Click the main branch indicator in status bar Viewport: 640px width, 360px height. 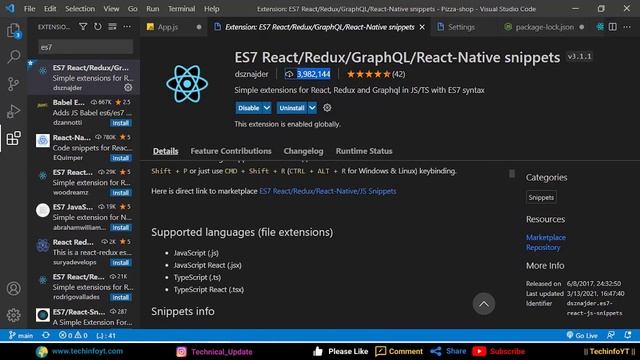20,336
